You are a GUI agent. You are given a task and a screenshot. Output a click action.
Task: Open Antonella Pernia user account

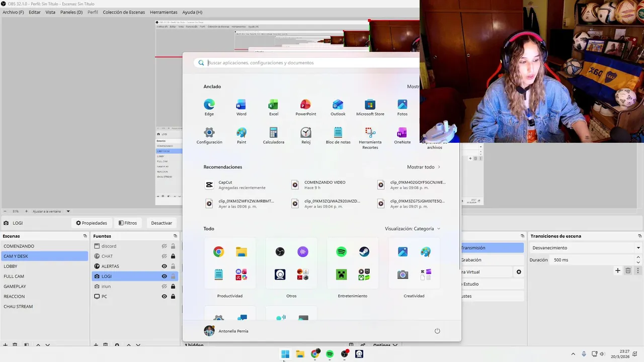(x=226, y=331)
